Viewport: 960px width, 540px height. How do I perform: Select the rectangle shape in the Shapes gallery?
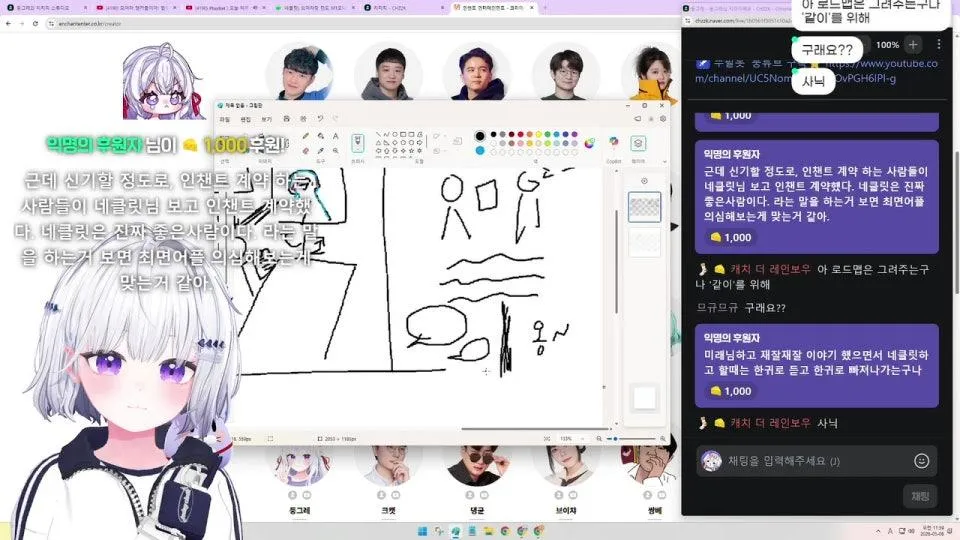(403, 134)
